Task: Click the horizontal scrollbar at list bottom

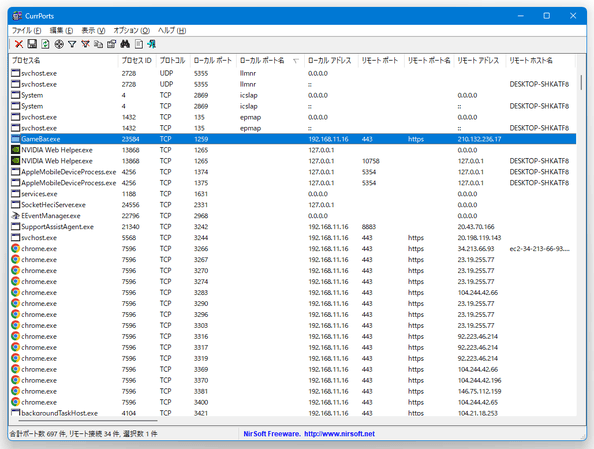Action: click(x=84, y=420)
